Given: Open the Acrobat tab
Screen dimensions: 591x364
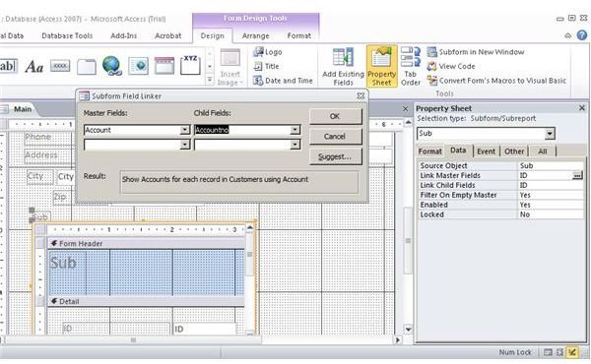Looking at the screenshot, I should click(168, 35).
